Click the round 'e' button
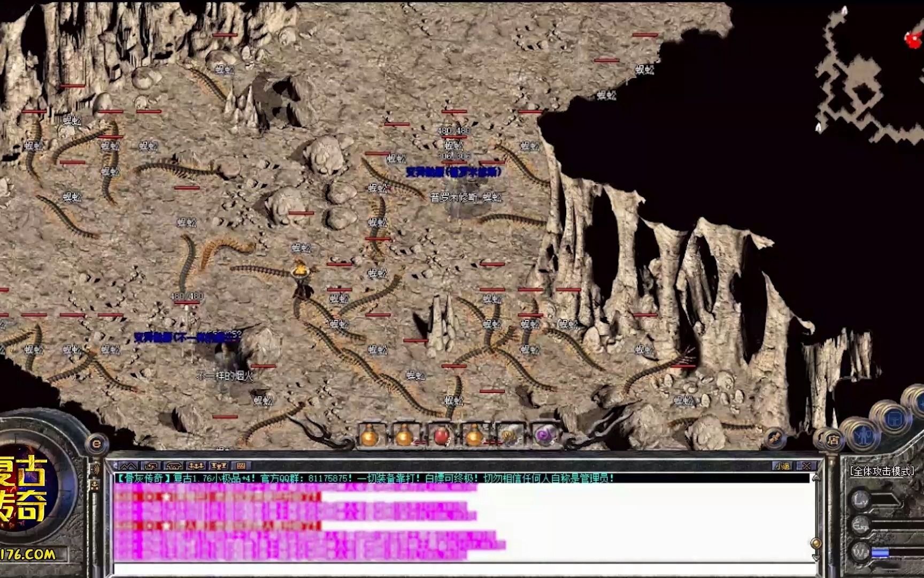 point(97,443)
